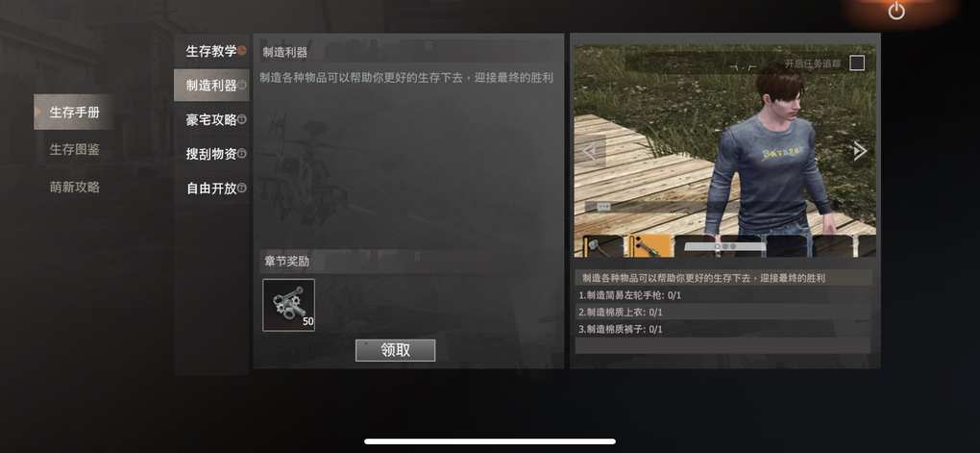The height and width of the screenshot is (453, 980).
Task: Tap the orange badge beside 生存教学
Action: click(x=242, y=50)
